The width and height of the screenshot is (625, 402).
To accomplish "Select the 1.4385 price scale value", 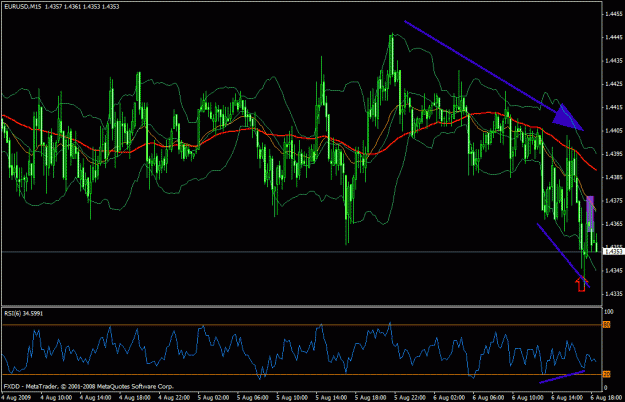I will coord(613,177).
